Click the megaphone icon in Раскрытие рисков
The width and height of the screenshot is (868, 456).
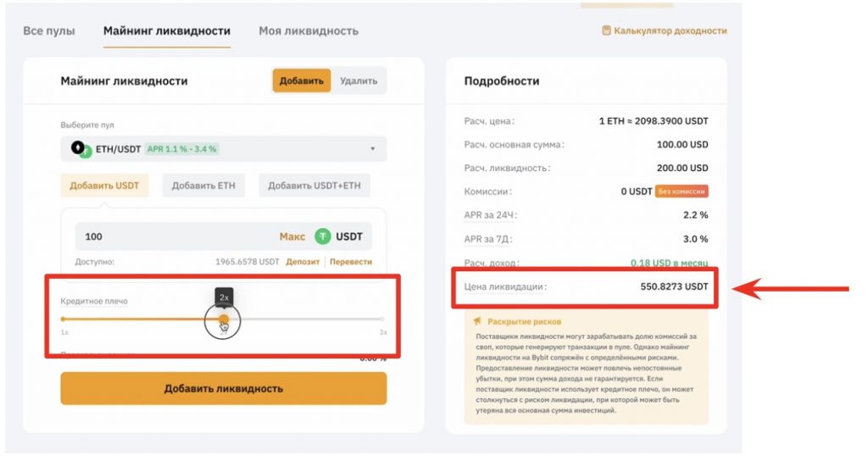(478, 321)
